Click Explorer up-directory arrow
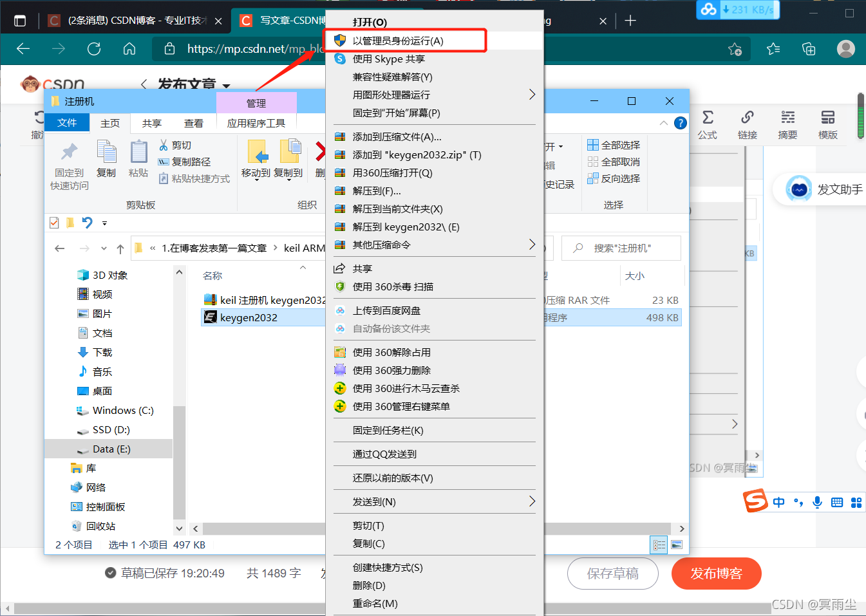866x616 pixels. click(120, 248)
